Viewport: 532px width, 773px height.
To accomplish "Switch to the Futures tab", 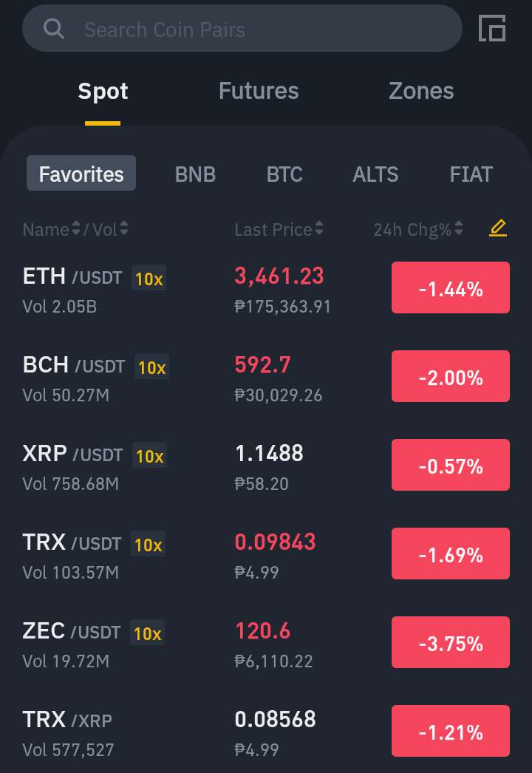I will click(259, 91).
